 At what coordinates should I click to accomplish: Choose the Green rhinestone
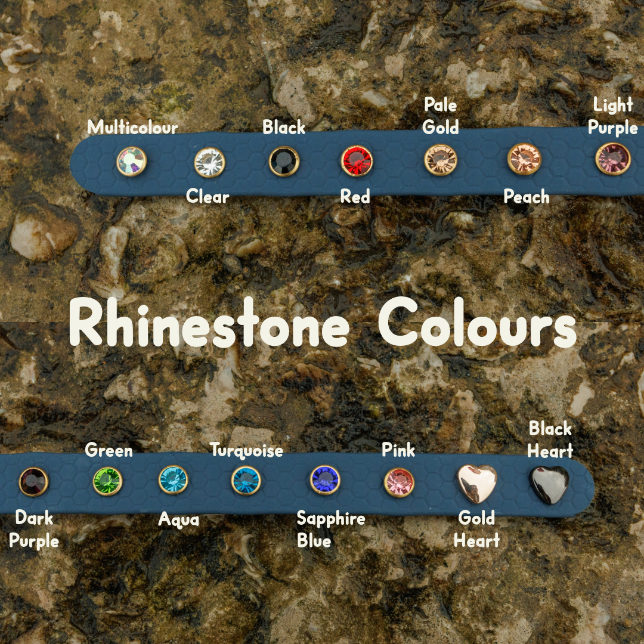click(108, 481)
